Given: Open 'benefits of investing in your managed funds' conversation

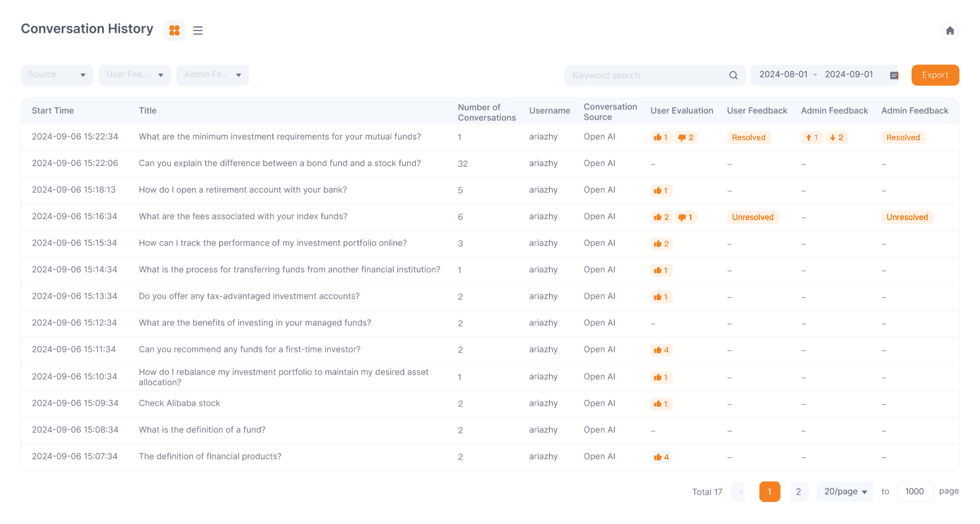Looking at the screenshot, I should (255, 323).
